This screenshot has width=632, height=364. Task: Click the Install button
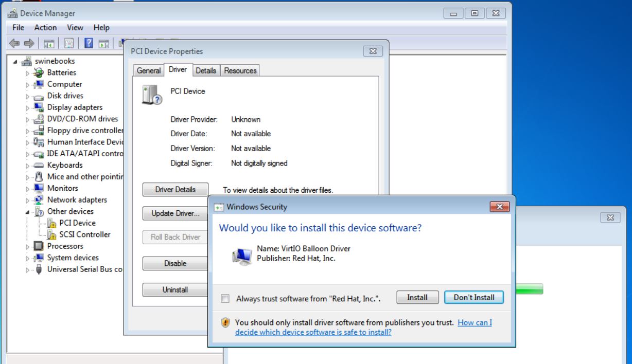pos(417,297)
